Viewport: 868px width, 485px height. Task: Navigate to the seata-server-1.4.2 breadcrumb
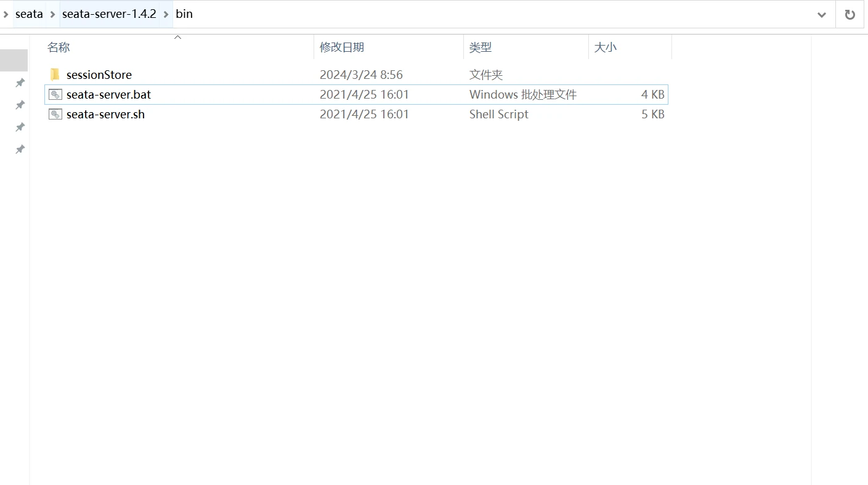(x=109, y=14)
